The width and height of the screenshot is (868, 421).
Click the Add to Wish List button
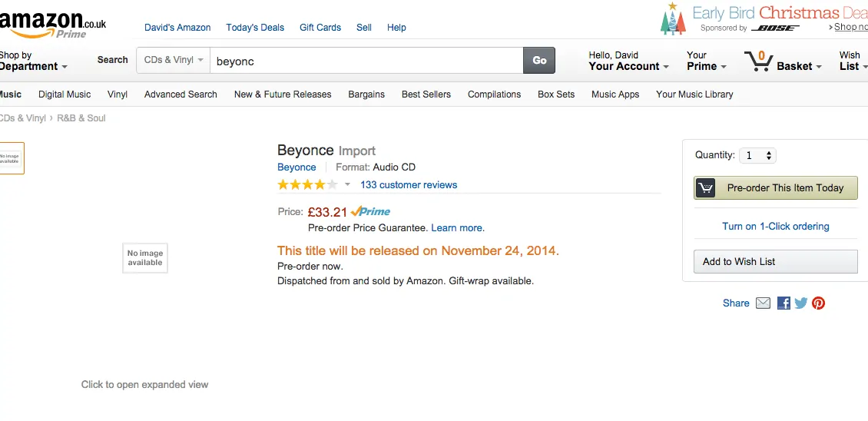pos(775,262)
